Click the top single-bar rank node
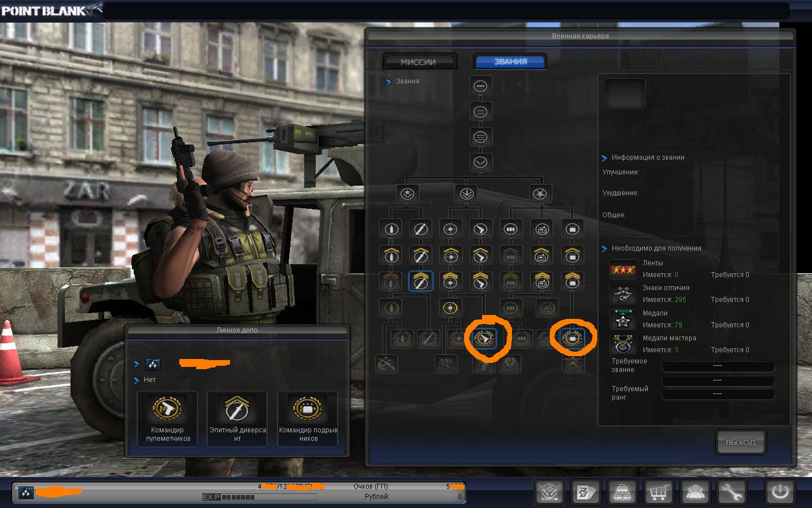Image resolution: width=812 pixels, height=508 pixels. point(480,86)
